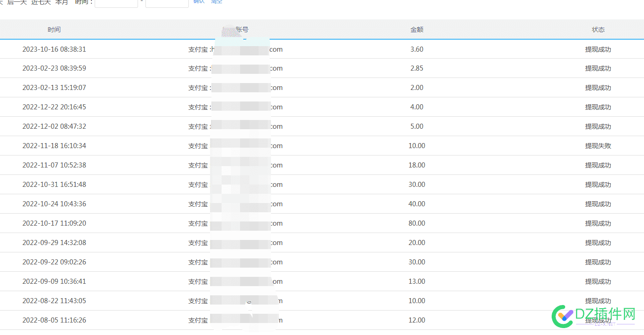Select the timestamp 2022-10-17 11:09:20

[54, 223]
